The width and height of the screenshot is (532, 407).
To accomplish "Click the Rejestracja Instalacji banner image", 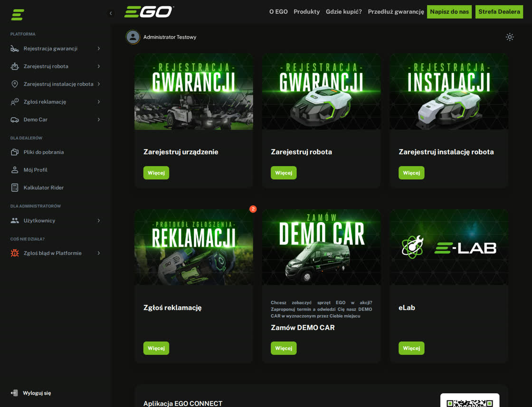I will [x=449, y=92].
